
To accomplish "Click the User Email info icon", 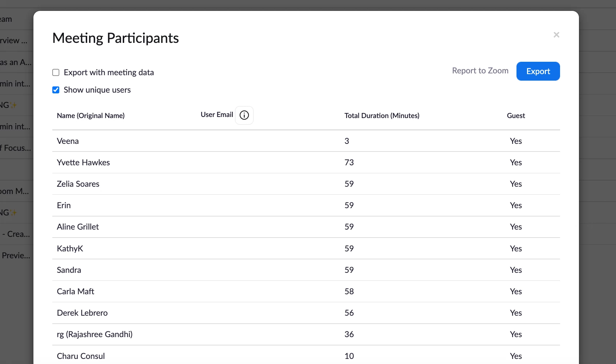I will (244, 115).
